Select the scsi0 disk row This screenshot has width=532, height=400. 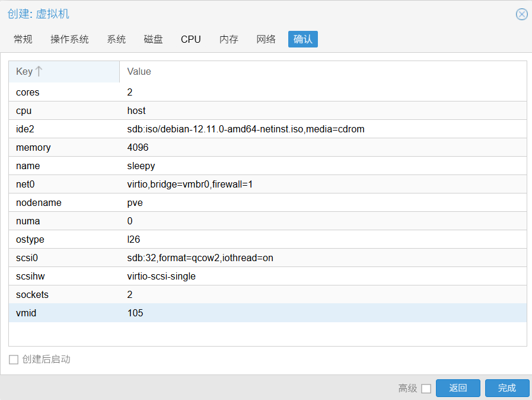coord(267,258)
